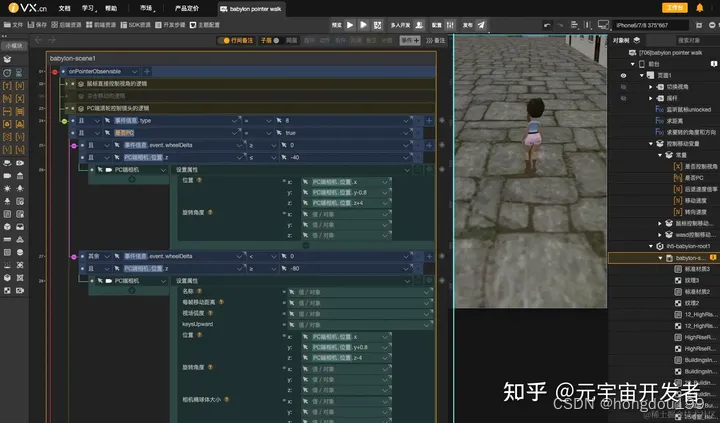This screenshot has height=423, width=720.
Task: Click the value field containing 8
Action: 343,121
